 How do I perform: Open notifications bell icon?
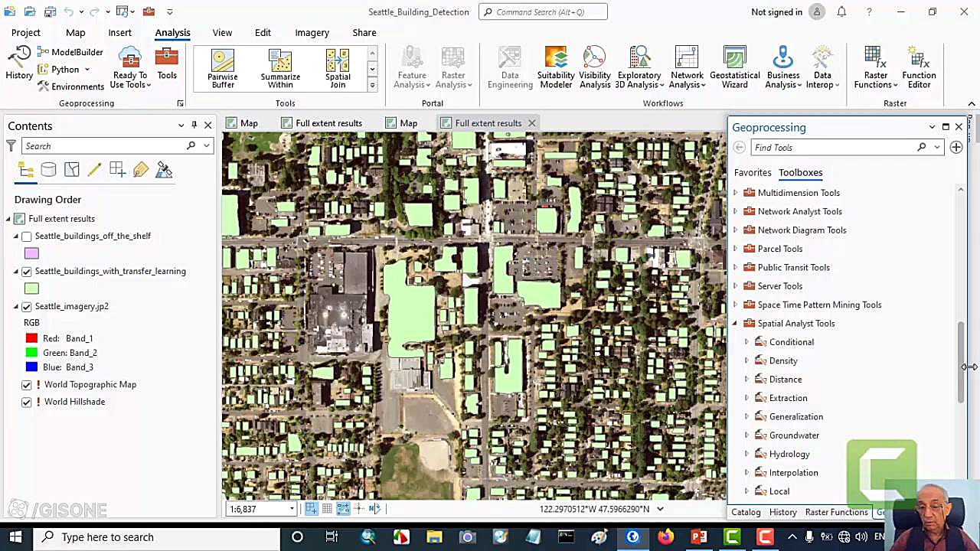pyautogui.click(x=841, y=12)
